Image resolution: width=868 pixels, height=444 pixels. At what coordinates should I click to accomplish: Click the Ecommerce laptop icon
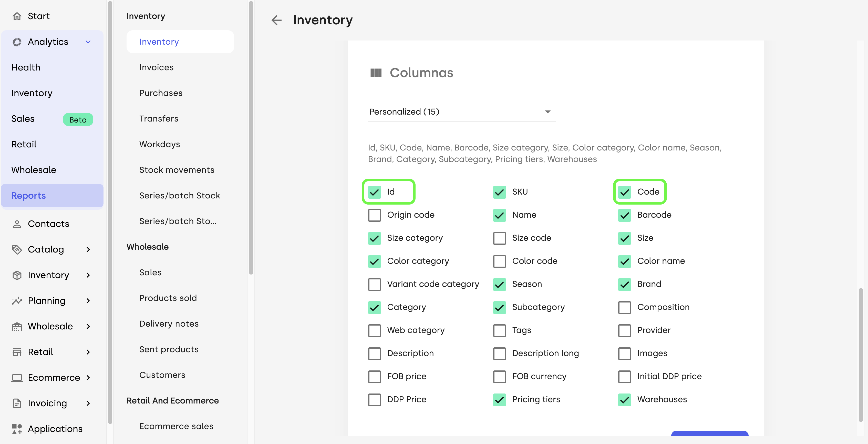[17, 378]
